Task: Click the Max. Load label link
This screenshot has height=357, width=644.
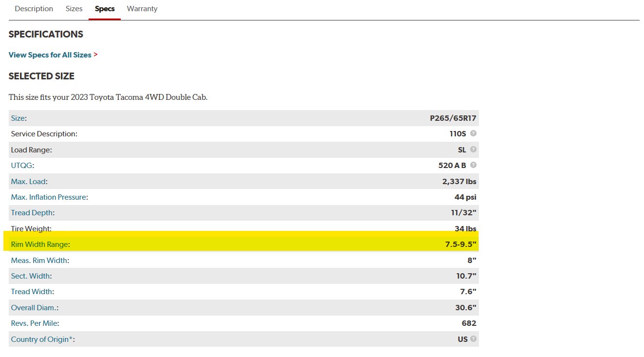Action: pyautogui.click(x=28, y=182)
